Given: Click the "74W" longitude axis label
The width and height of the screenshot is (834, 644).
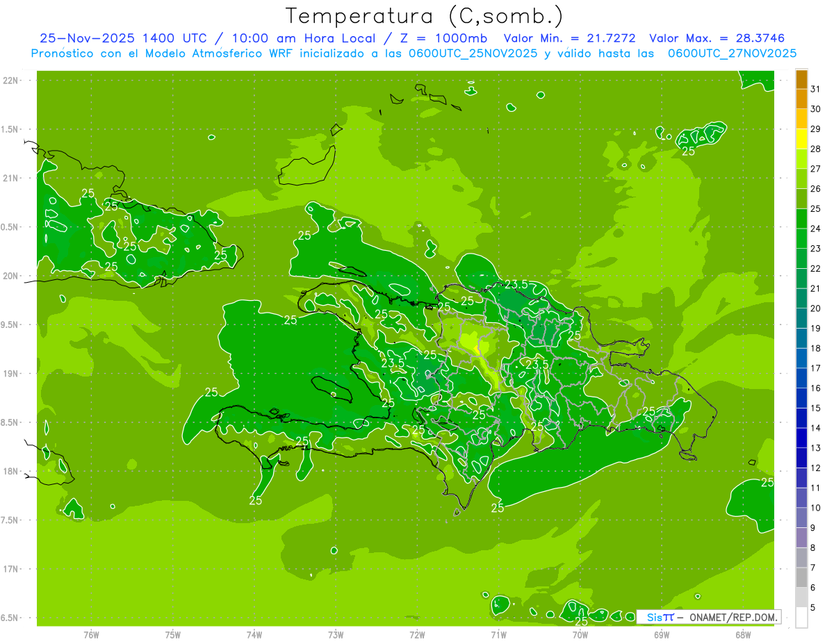Looking at the screenshot, I should [254, 635].
